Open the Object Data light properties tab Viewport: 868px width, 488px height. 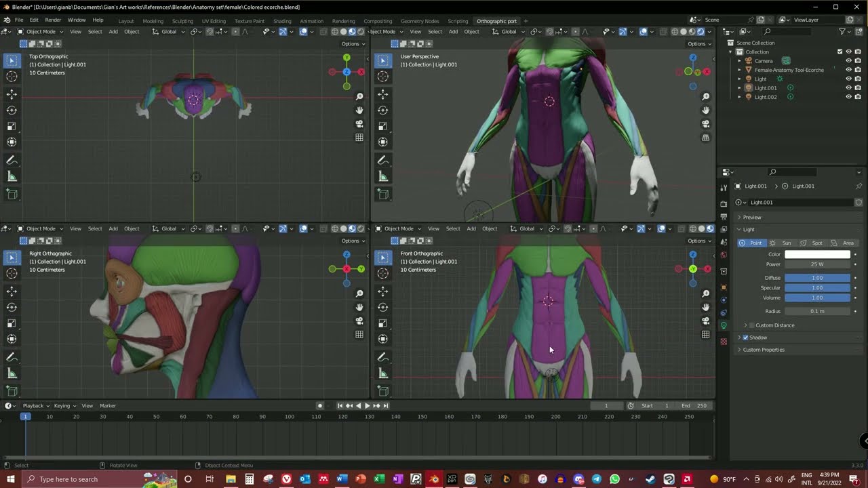point(724,326)
